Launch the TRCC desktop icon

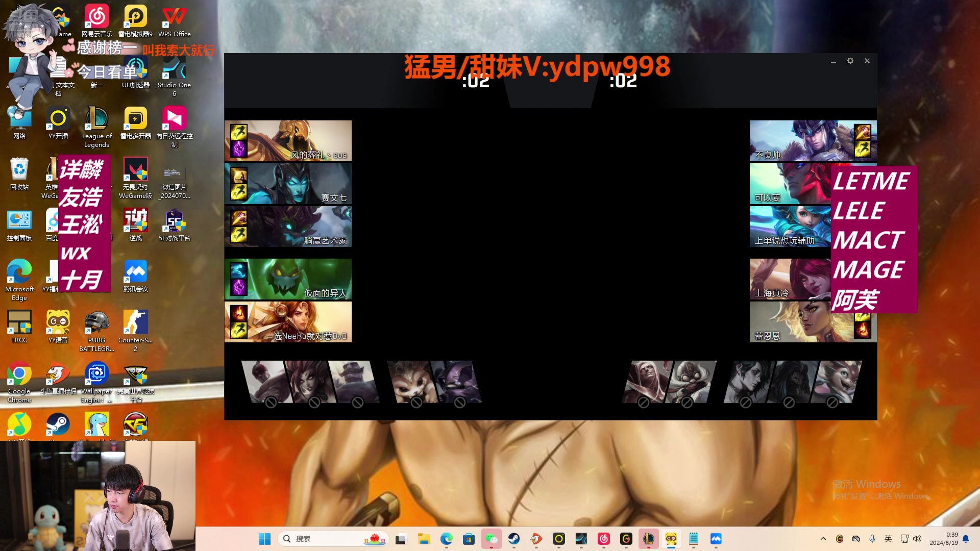[19, 327]
